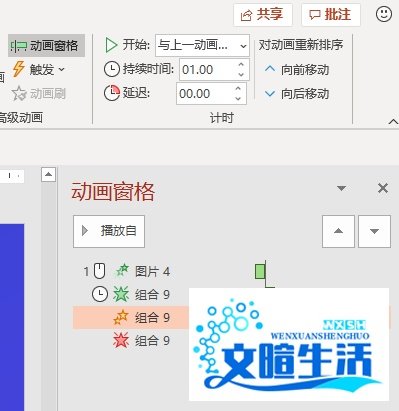Toggle the 动画窗格 ribbon button

[x=46, y=45]
